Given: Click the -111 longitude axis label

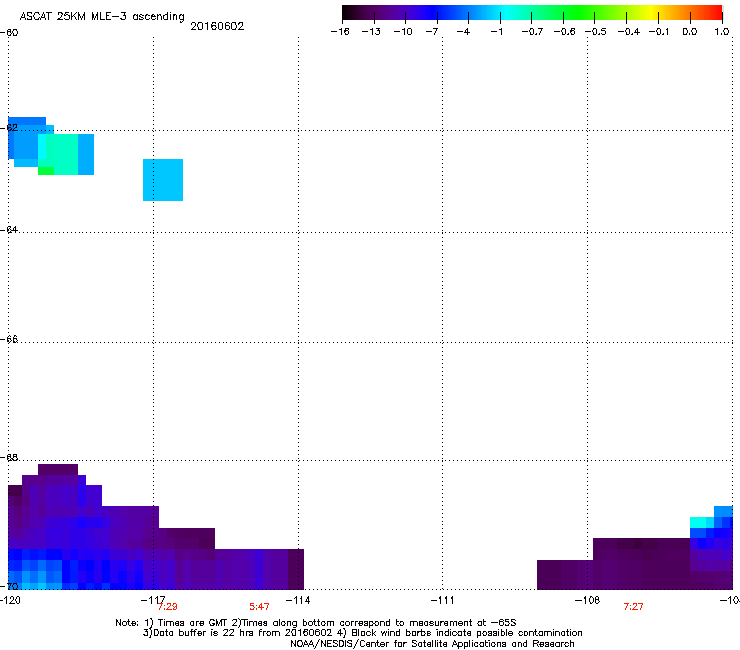Looking at the screenshot, I should point(442,600).
